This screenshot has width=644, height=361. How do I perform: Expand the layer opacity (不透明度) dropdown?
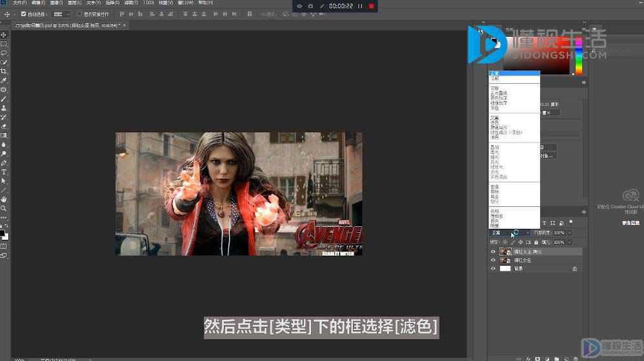(x=569, y=233)
